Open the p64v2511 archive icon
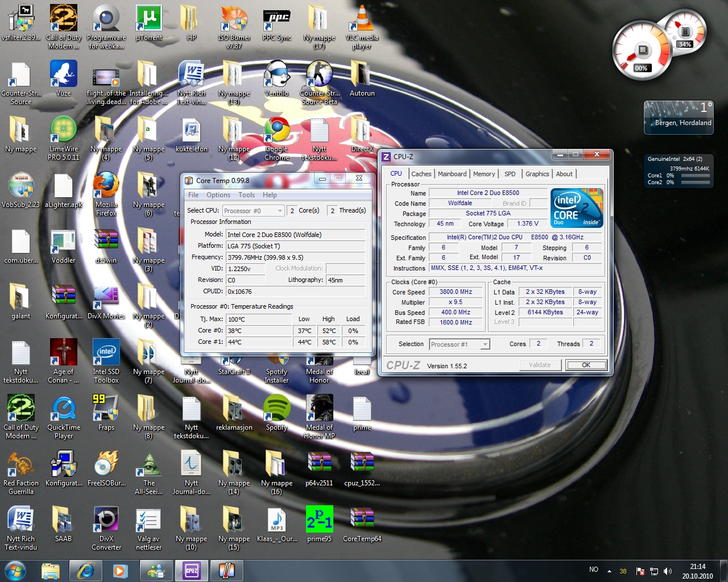The height and width of the screenshot is (582, 728). point(319,468)
